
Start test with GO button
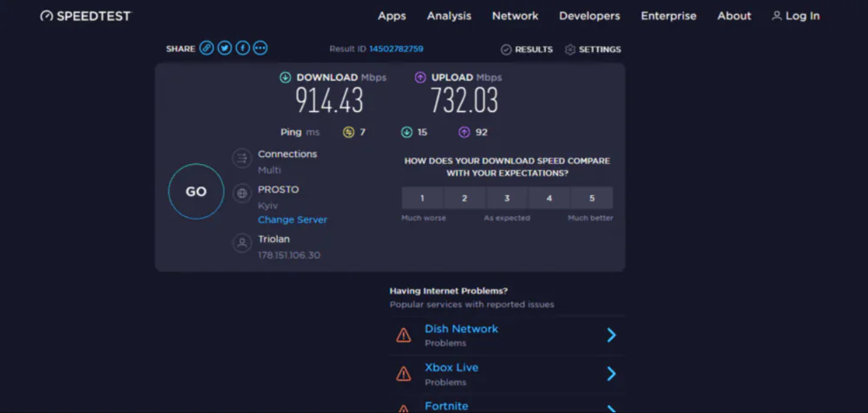(x=196, y=192)
